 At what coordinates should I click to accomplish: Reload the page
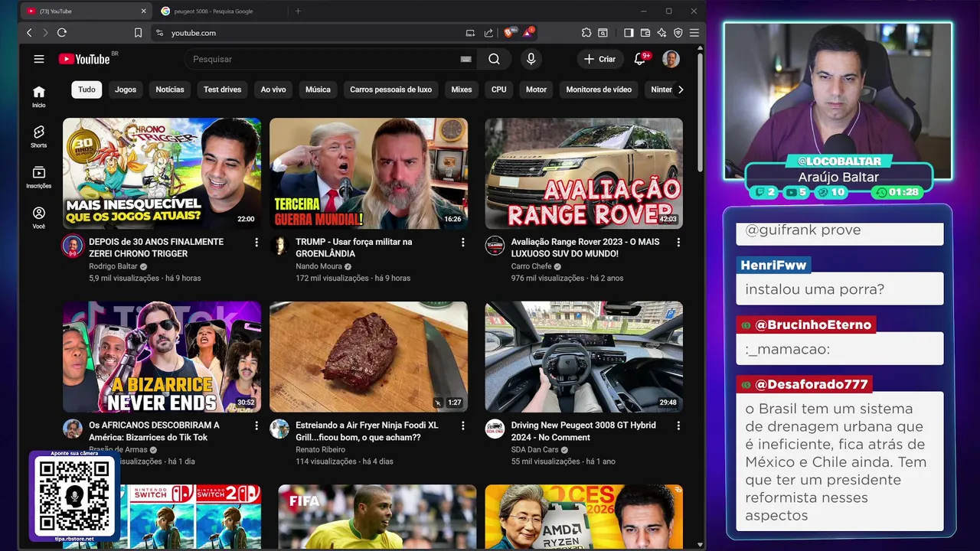[x=62, y=33]
